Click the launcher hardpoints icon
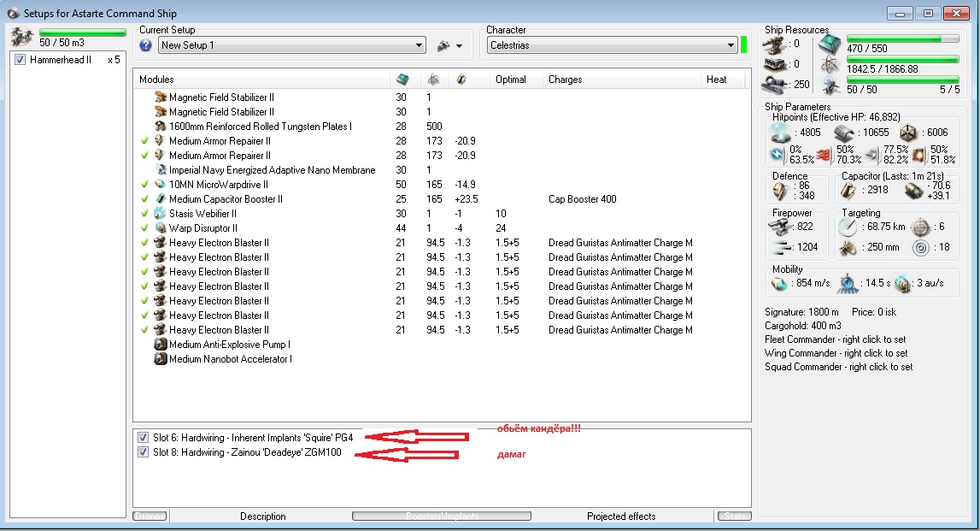This screenshot has width=980, height=531. click(774, 64)
